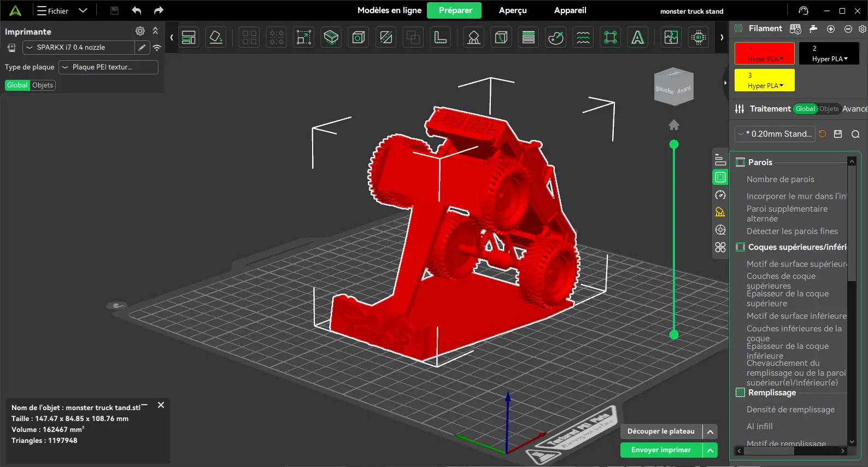Select the text A tool icon

(638, 37)
